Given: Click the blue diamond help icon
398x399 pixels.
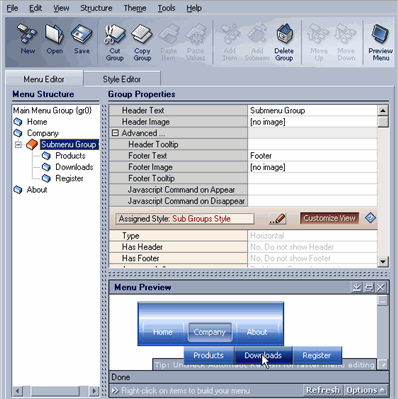Looking at the screenshot, I should click(x=370, y=218).
